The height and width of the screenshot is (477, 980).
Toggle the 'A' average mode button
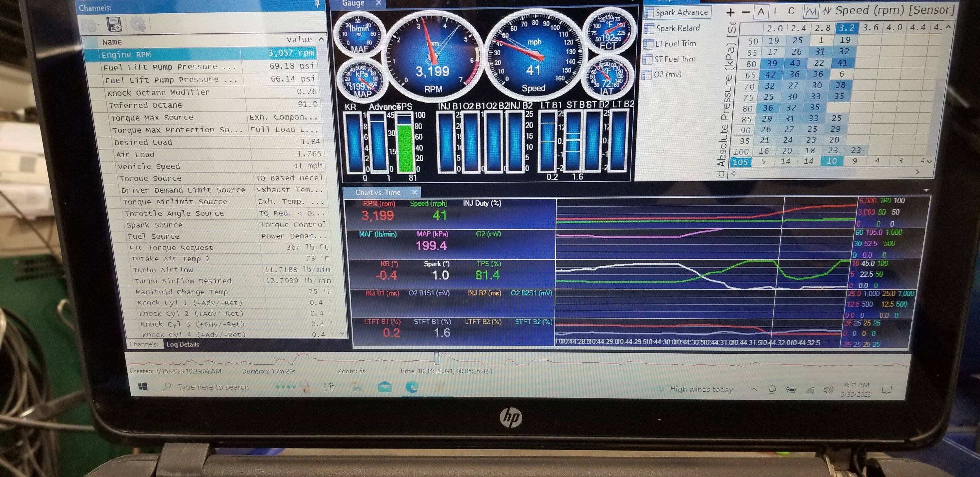click(x=761, y=11)
